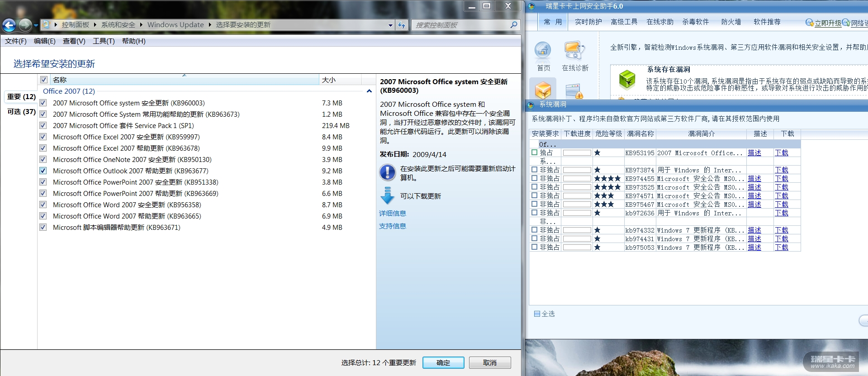
Task: Switch to the 可选 (37) updates tab
Action: pyautogui.click(x=21, y=111)
